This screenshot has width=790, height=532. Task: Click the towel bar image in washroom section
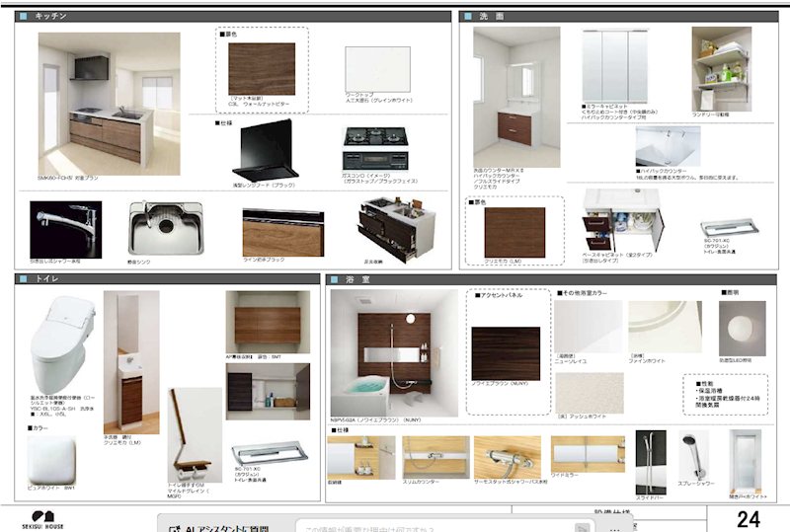tap(730, 228)
